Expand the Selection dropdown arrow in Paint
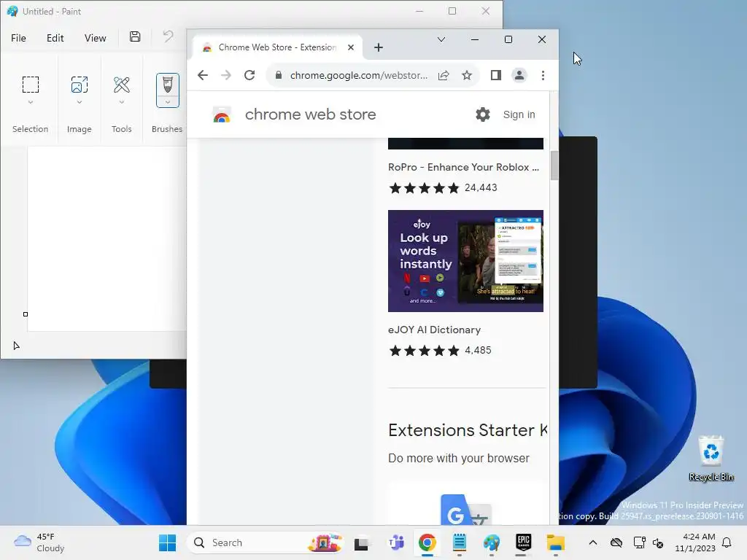747x560 pixels. (31, 102)
